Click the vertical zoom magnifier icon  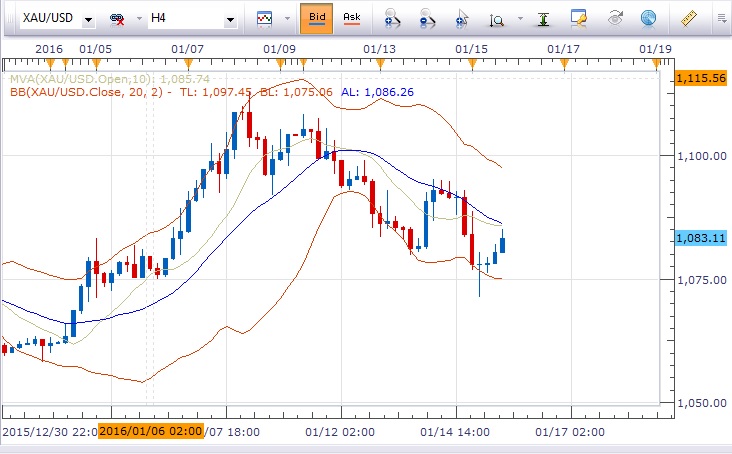(x=497, y=20)
